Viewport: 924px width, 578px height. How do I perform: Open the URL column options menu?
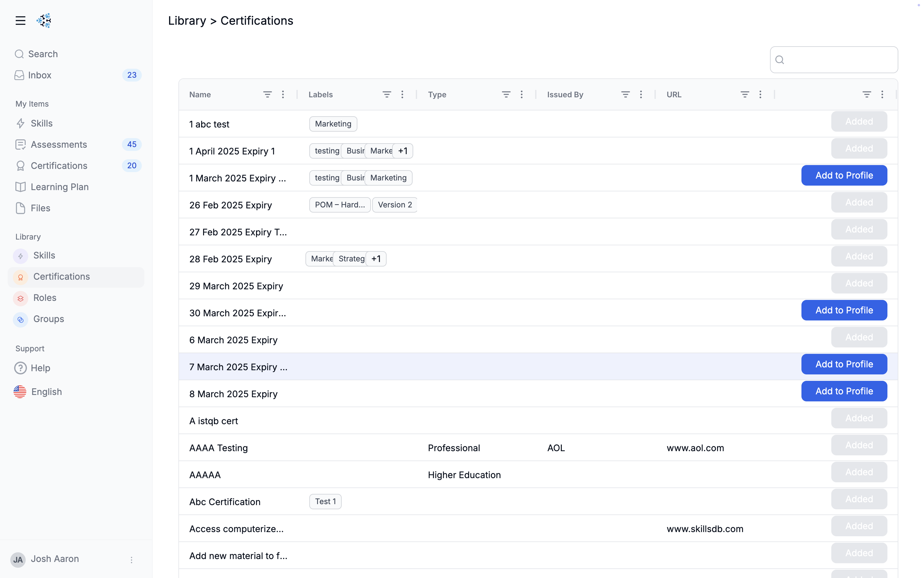(x=760, y=94)
